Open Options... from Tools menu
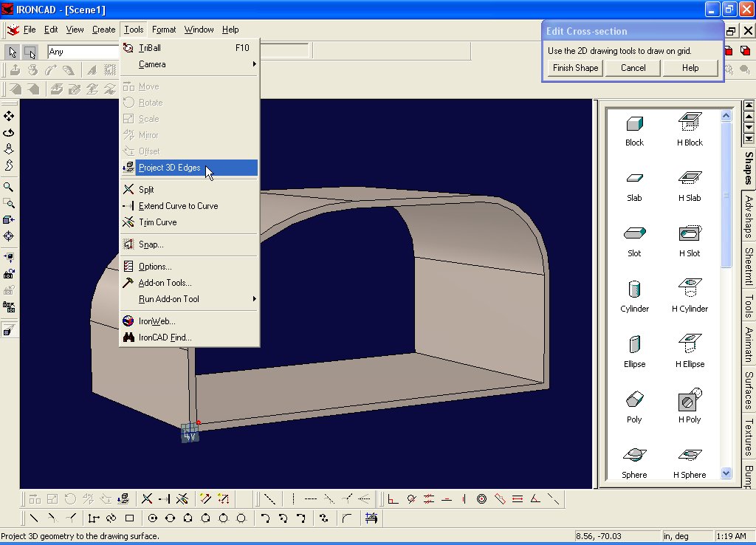This screenshot has height=545, width=756. pyautogui.click(x=190, y=267)
